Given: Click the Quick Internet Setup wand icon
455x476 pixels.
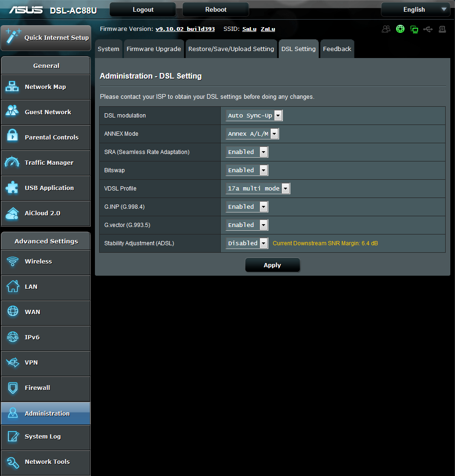Looking at the screenshot, I should click(13, 36).
